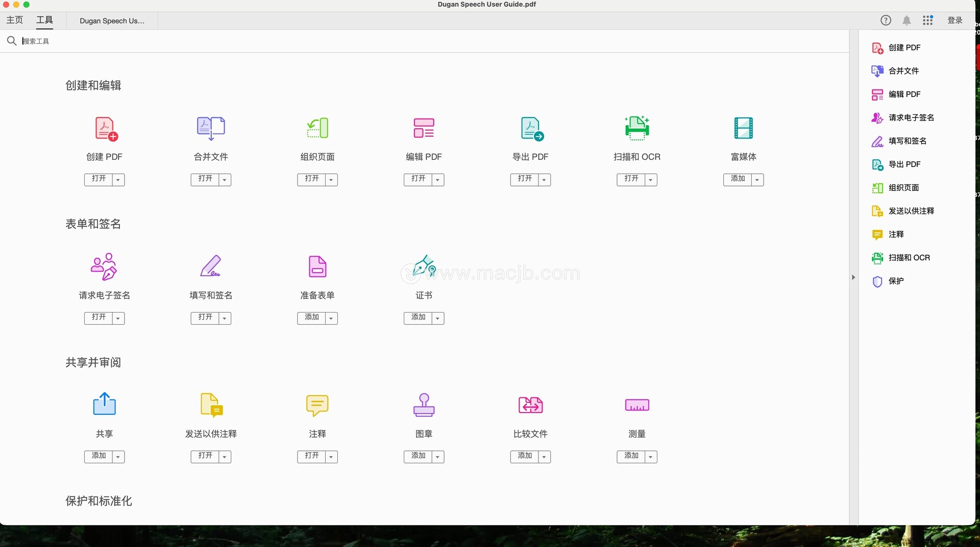This screenshot has width=980, height=547.
Task: Click the 创建 PDF tool icon
Action: [x=106, y=129]
